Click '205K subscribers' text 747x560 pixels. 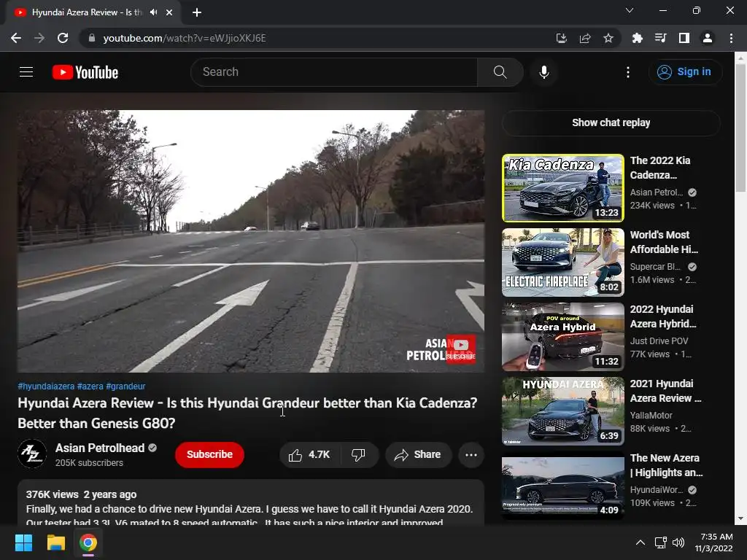(89, 463)
